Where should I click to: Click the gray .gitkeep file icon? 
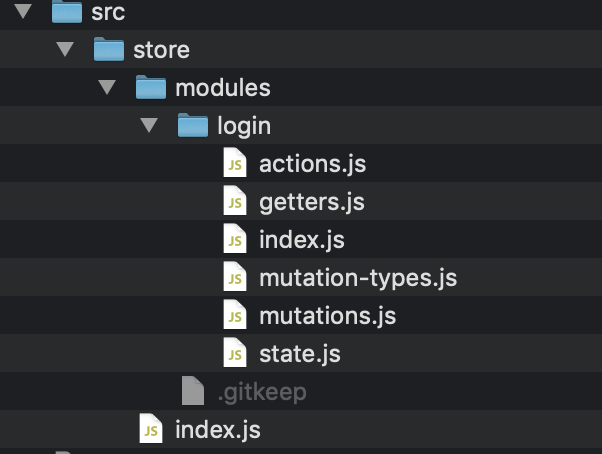click(x=193, y=392)
